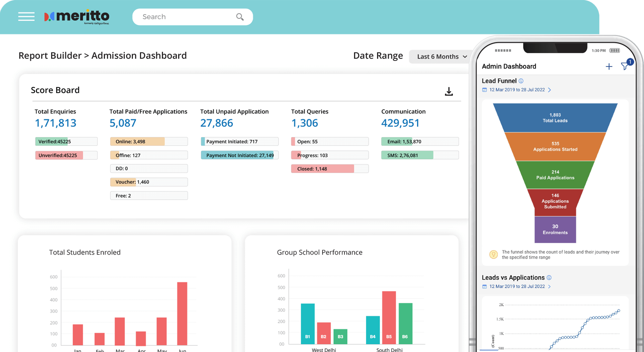The image size is (644, 352).
Task: Click the lightbulb tip icon
Action: point(493,254)
